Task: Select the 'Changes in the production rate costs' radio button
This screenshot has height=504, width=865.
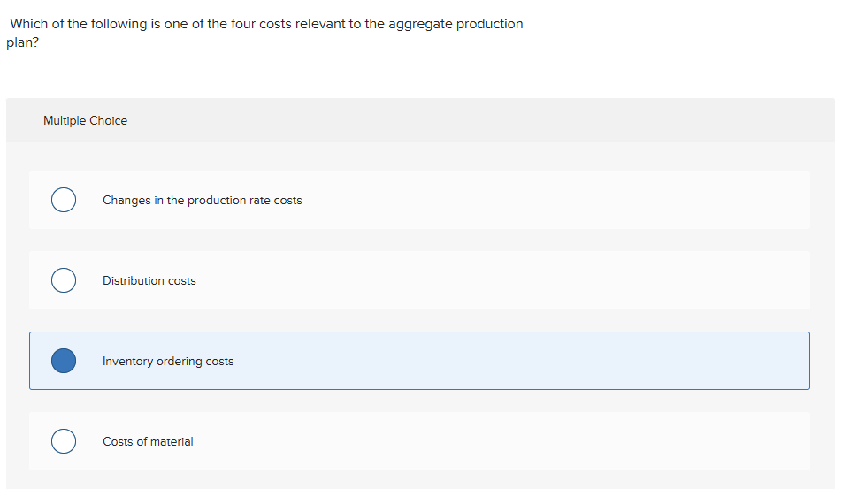Action: point(63,201)
